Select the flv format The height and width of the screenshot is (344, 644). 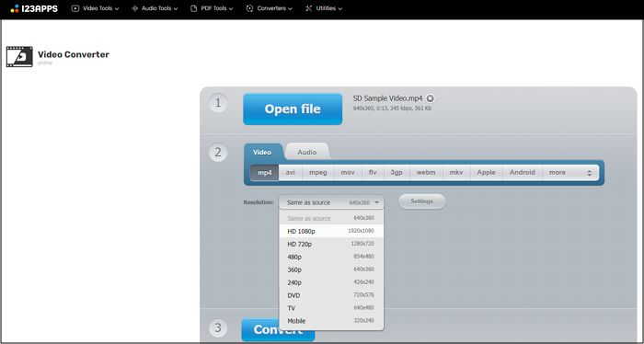[x=373, y=172]
